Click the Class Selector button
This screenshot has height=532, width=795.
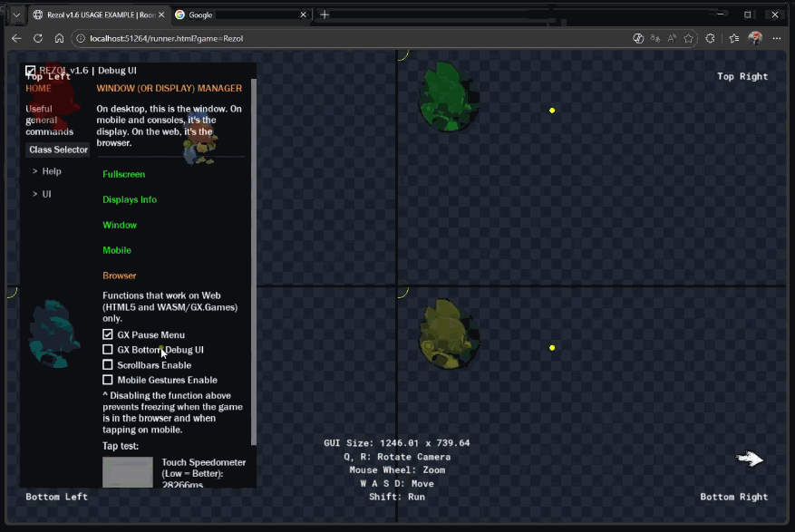pos(58,150)
